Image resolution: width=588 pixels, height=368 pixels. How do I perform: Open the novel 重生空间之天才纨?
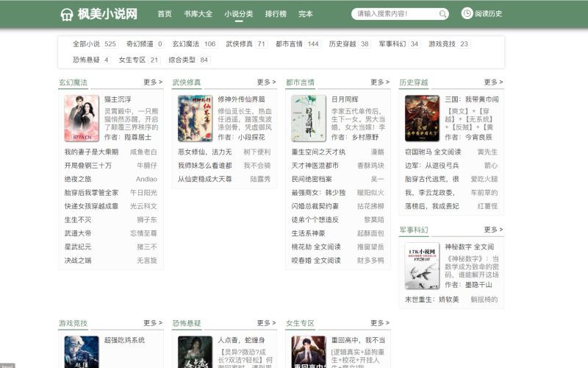click(318, 152)
